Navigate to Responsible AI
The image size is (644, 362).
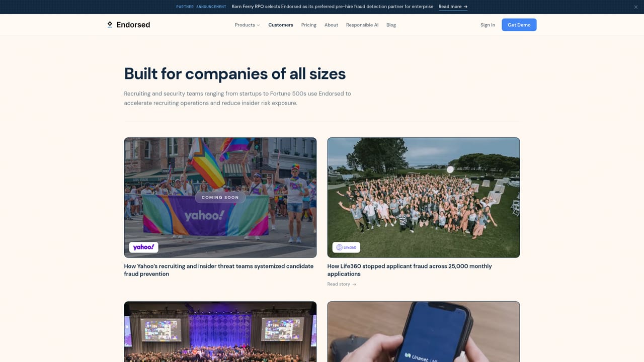point(362,25)
